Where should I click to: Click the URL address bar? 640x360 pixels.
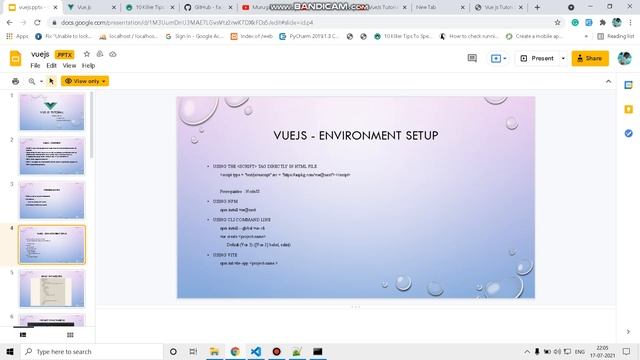(302, 22)
